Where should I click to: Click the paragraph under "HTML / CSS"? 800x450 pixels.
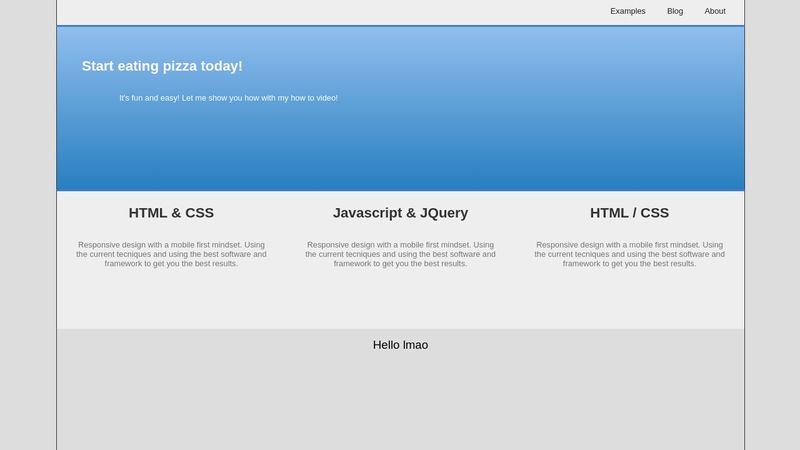[x=629, y=254]
